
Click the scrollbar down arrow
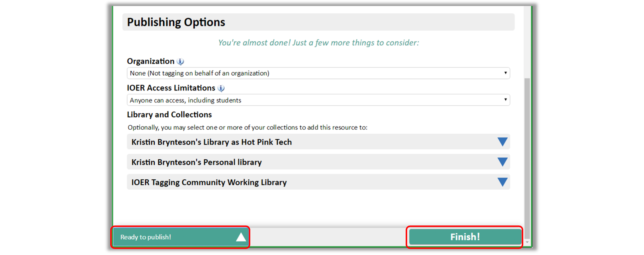527,242
